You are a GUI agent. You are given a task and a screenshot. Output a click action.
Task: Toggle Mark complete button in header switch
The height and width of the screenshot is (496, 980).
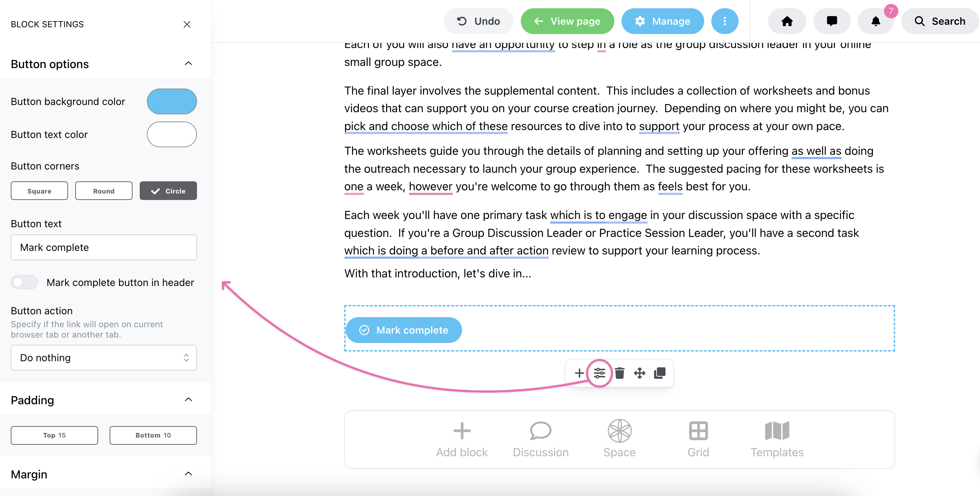click(x=24, y=282)
